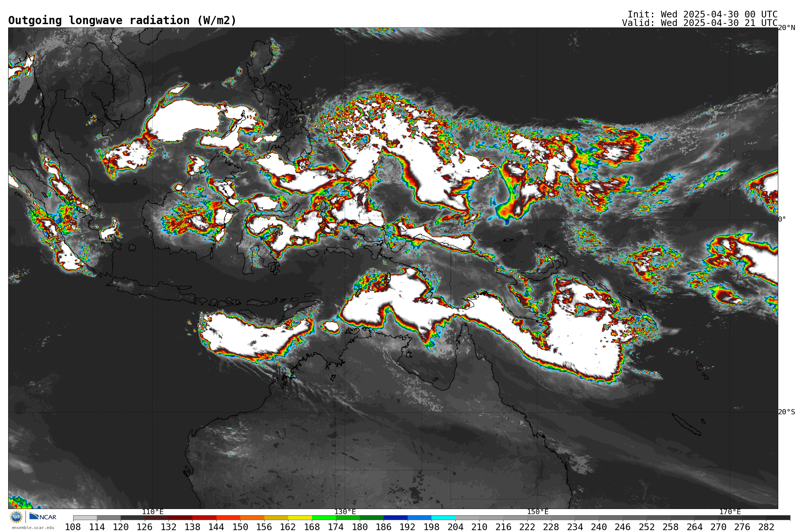Select the dark maroon 126–132 colorbar swatch
This screenshot has width=802, height=532.
point(157,518)
